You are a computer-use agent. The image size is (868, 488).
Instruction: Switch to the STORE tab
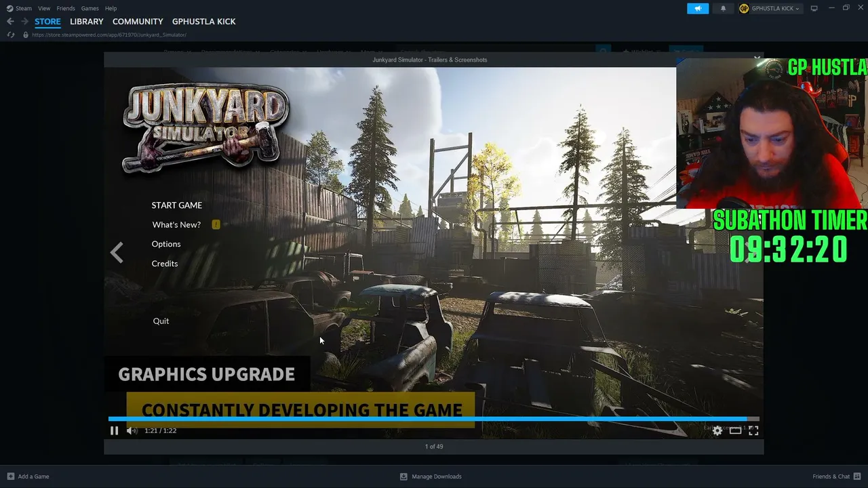coord(47,22)
